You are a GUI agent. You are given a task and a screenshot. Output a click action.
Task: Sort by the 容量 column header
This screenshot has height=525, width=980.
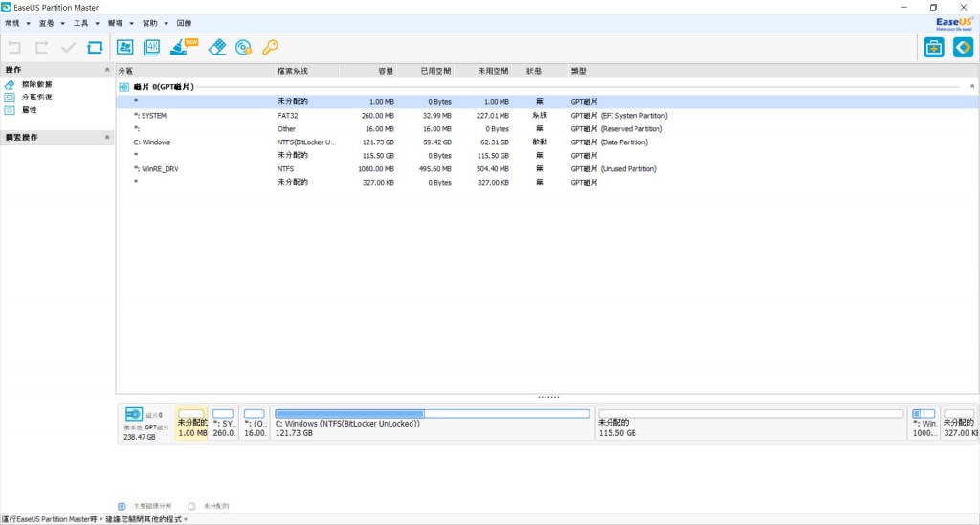(x=367, y=71)
